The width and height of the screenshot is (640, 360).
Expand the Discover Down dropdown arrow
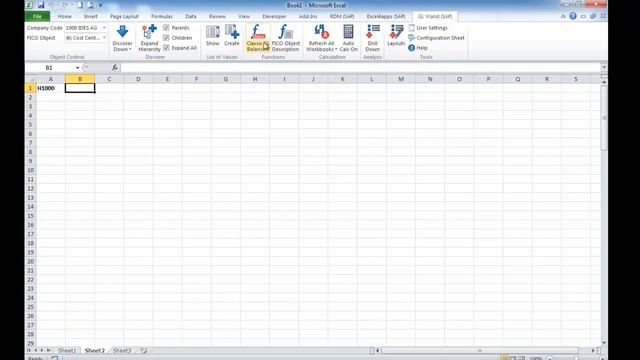130,49
